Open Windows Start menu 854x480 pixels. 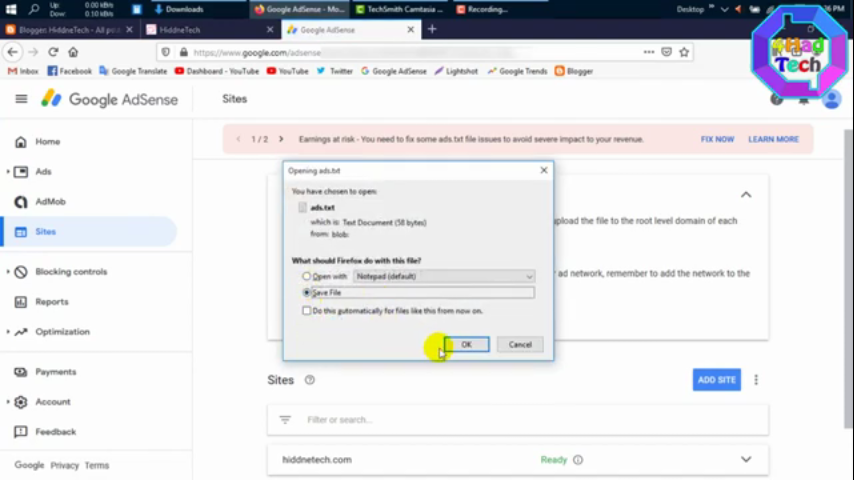pyautogui.click(x=11, y=9)
